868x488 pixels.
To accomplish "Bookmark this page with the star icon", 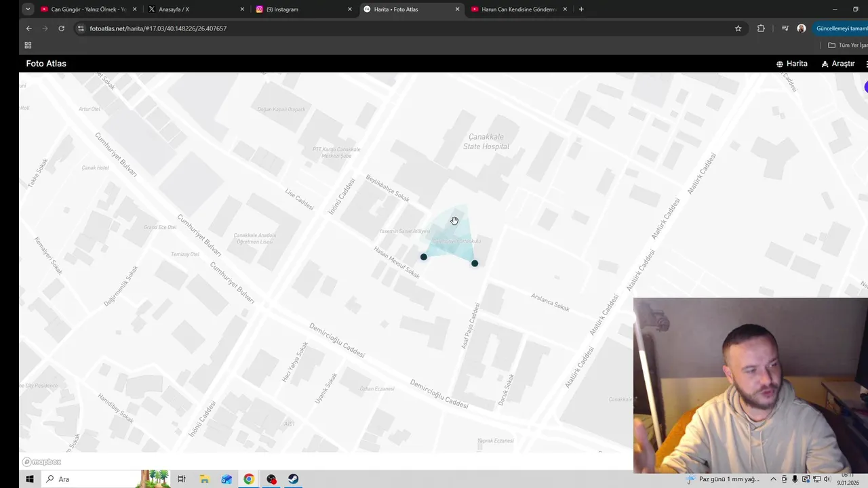I will pos(738,28).
